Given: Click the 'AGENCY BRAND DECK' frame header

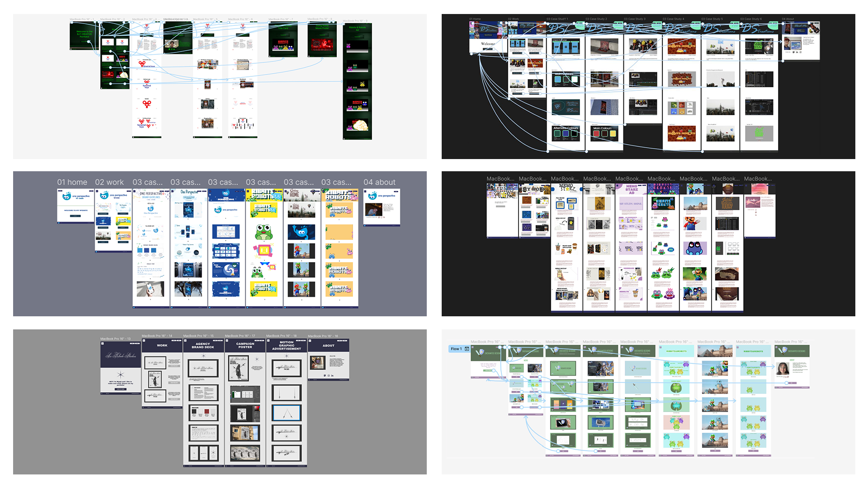Looking at the screenshot, I should [x=203, y=346].
